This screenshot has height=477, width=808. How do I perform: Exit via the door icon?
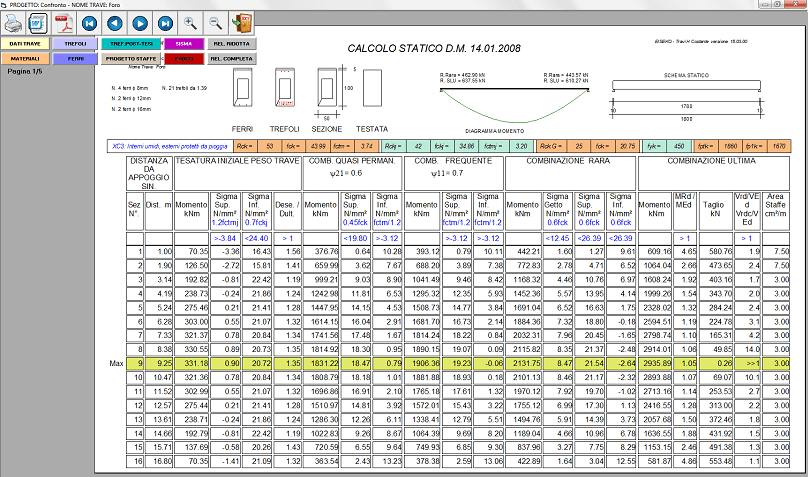coord(241,23)
